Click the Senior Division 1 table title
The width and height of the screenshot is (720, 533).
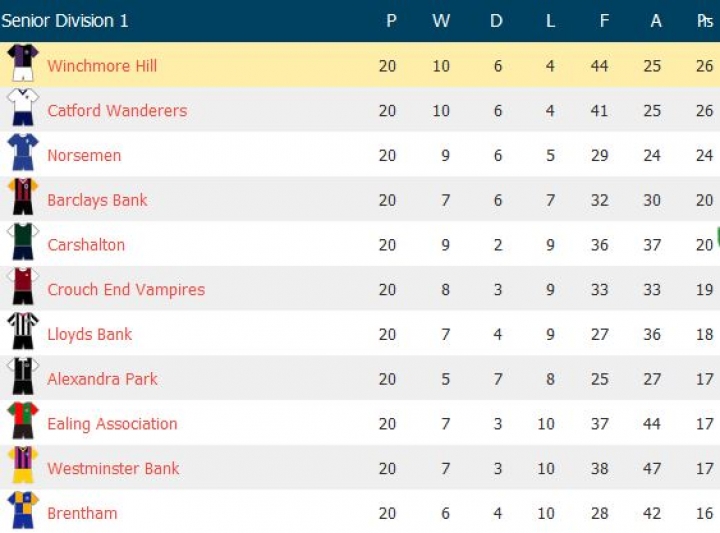(65, 21)
